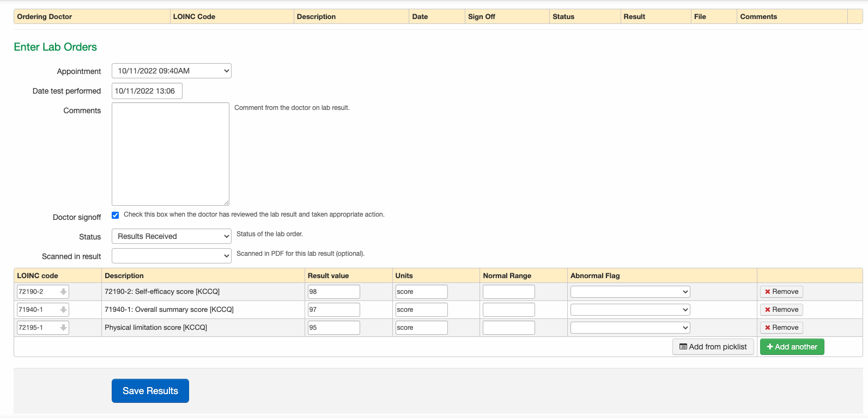Click the down-arrow icon in the 71940-1 LOINC field
Viewport: 868px width, 418px height.
(x=63, y=310)
